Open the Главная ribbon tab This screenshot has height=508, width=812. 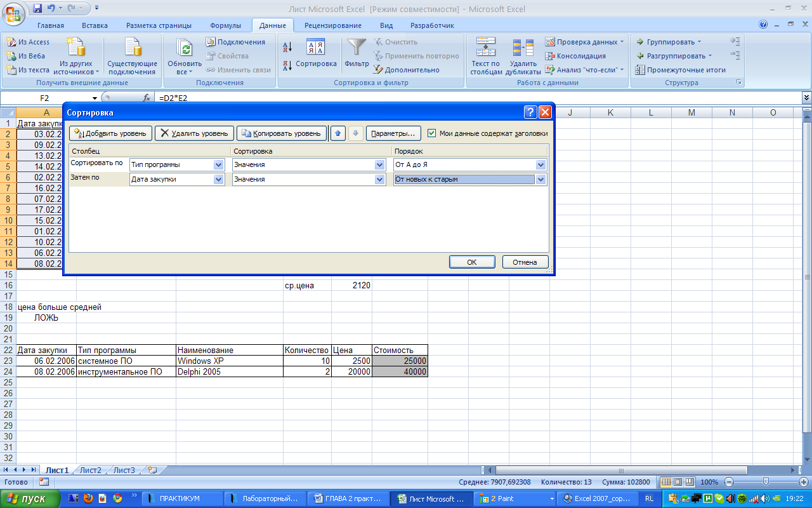point(51,25)
